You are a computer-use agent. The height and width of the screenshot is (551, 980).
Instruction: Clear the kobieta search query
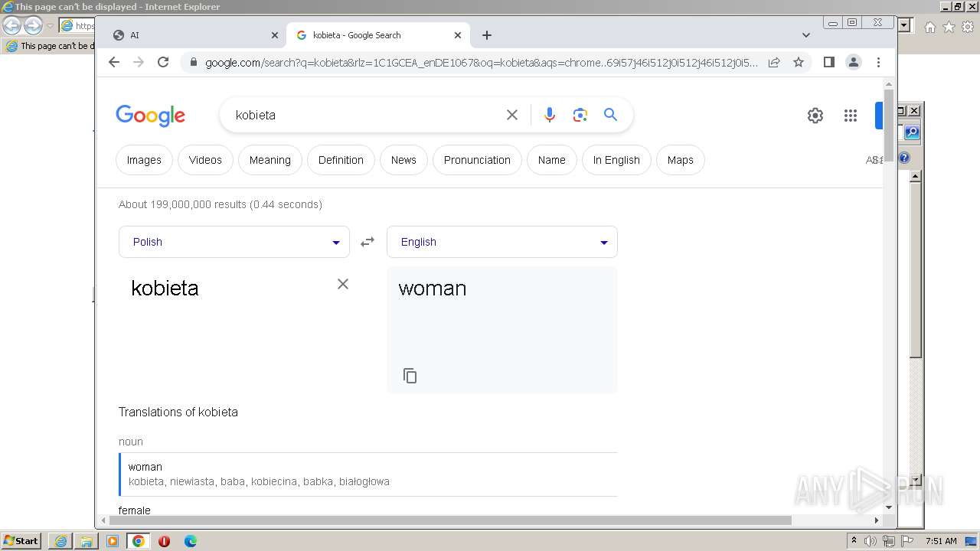coord(512,115)
